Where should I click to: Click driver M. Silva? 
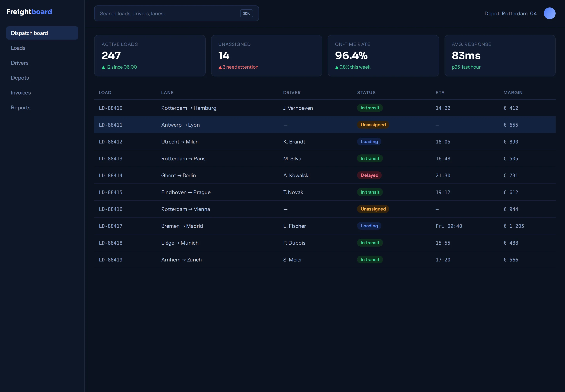pos(292,159)
